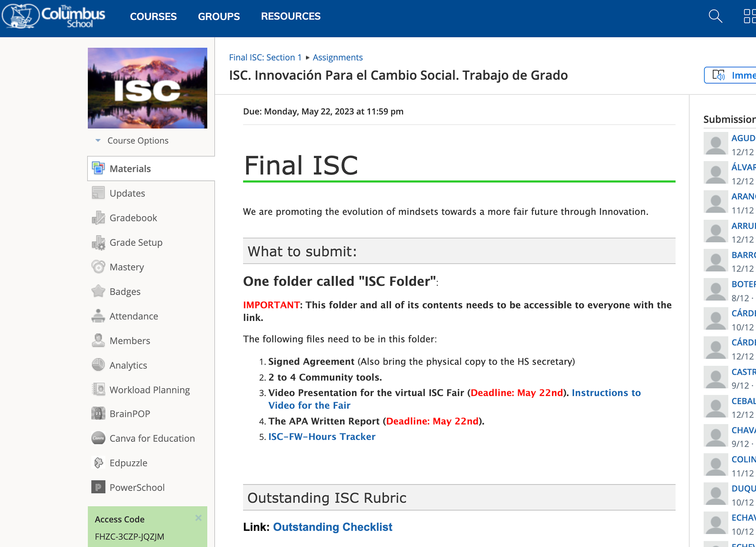Click avatar beside DUQU submission
The height and width of the screenshot is (547, 756).
coord(715,494)
